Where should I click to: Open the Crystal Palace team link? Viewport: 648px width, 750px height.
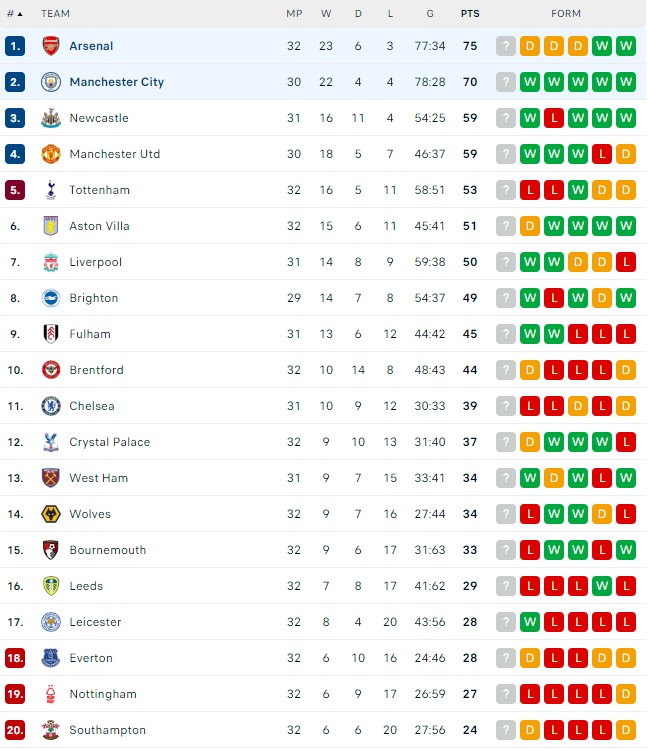pyautogui.click(x=110, y=442)
